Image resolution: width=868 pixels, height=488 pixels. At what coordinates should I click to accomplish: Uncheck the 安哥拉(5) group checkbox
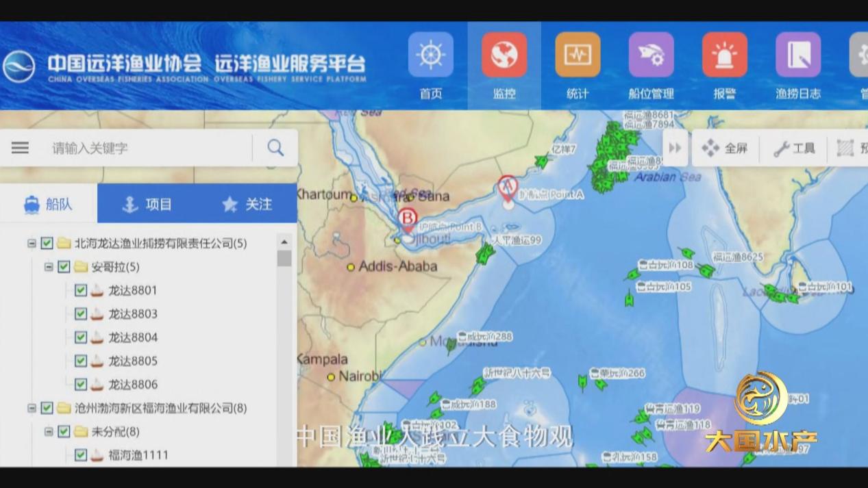click(x=64, y=267)
